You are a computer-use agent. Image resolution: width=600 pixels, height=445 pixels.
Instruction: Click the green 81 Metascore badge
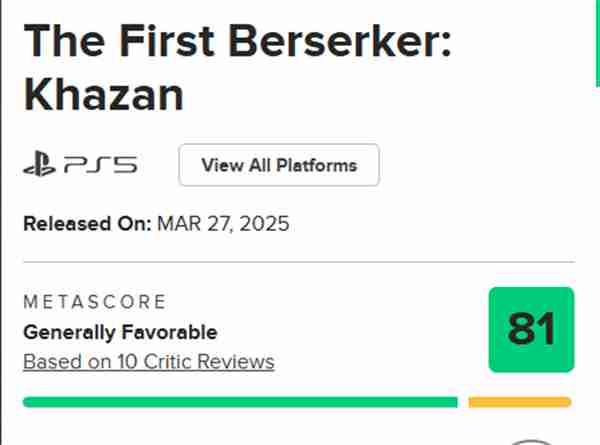[x=531, y=330]
